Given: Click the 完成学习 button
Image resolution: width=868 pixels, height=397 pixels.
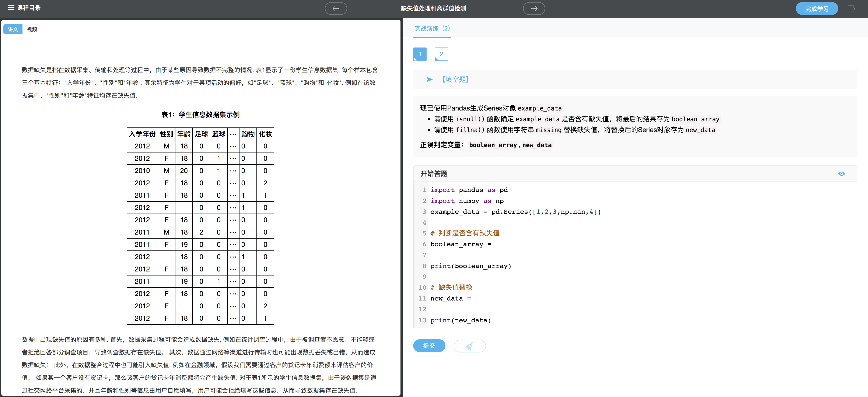Looking at the screenshot, I should (816, 9).
